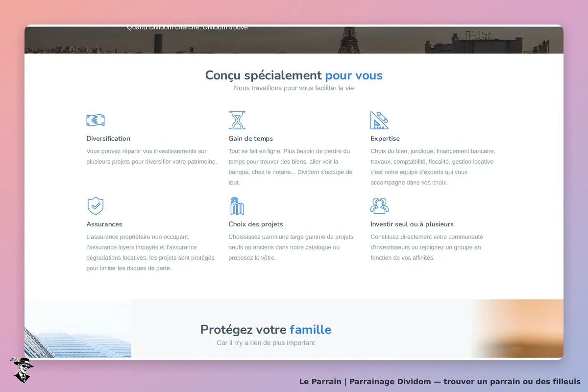The height and width of the screenshot is (392, 588).
Task: Click the paragraph starting Tout se fait en ligne
Action: (291, 167)
